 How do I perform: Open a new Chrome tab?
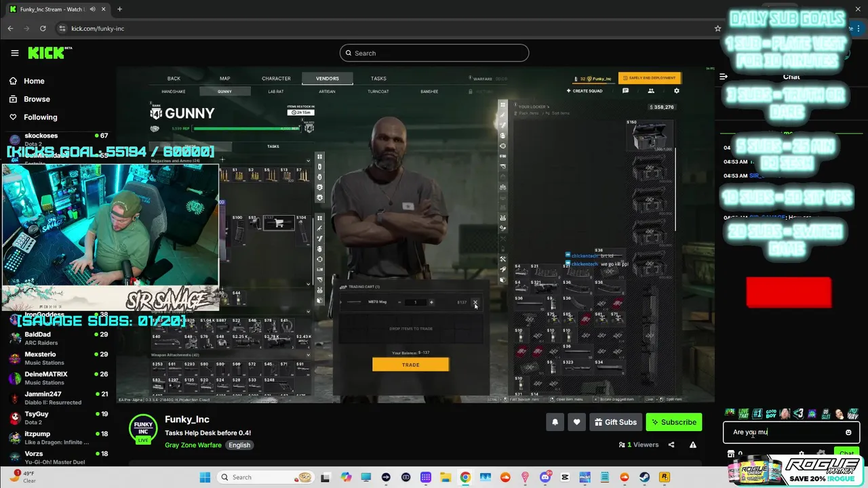[x=119, y=9]
